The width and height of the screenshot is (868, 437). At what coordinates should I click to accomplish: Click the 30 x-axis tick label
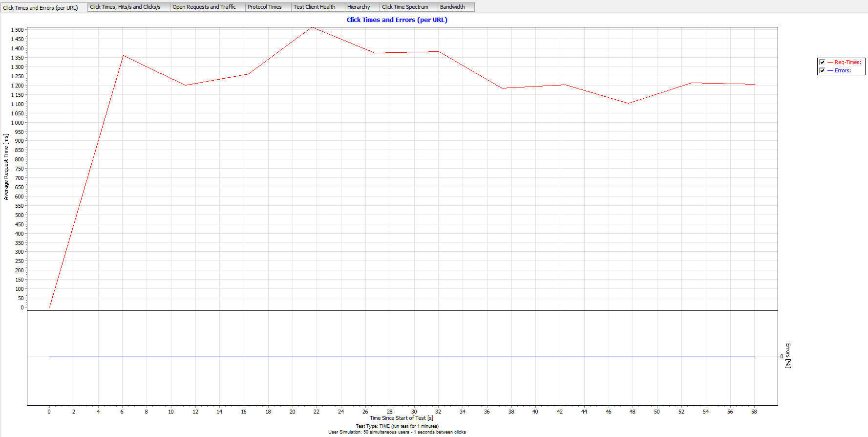click(414, 412)
